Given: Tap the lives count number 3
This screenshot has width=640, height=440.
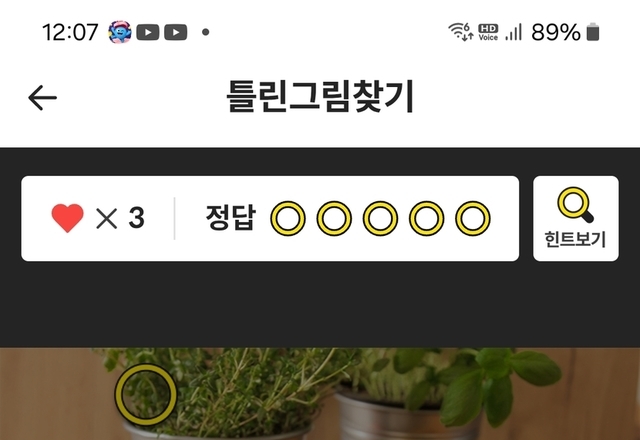Looking at the screenshot, I should [136, 218].
